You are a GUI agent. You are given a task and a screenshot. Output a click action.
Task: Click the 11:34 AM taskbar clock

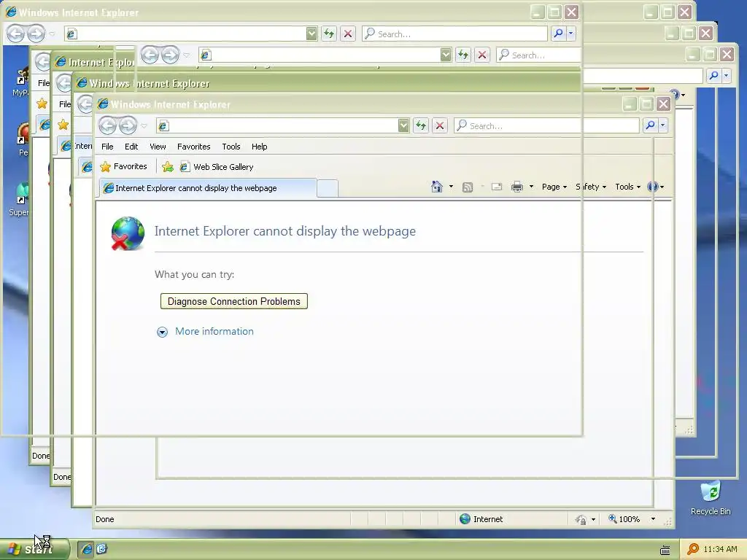pyautogui.click(x=720, y=549)
